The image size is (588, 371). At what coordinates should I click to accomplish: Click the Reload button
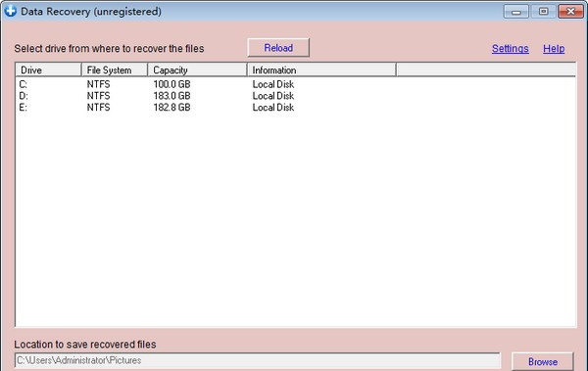coord(278,48)
